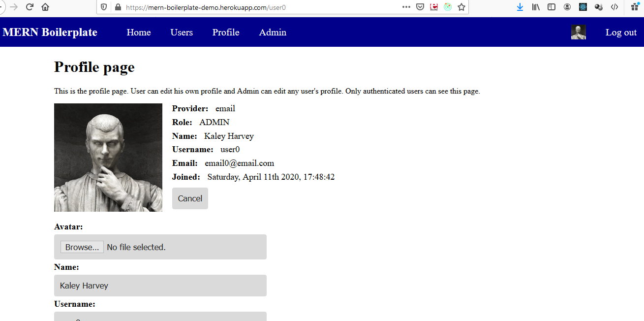
Task: Click the user0 username value
Action: point(230,149)
